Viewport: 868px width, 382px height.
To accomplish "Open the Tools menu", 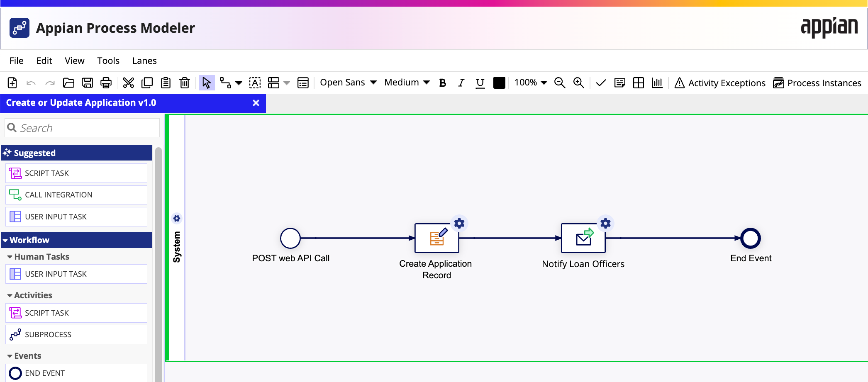I will tap(108, 61).
